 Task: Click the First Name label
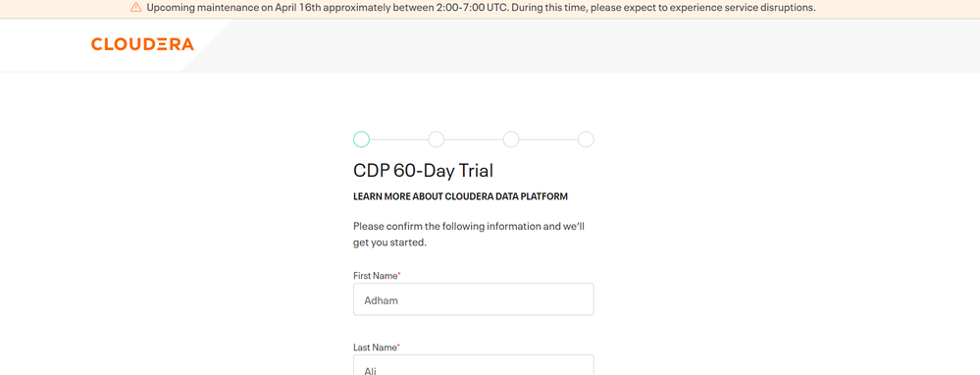pos(375,276)
